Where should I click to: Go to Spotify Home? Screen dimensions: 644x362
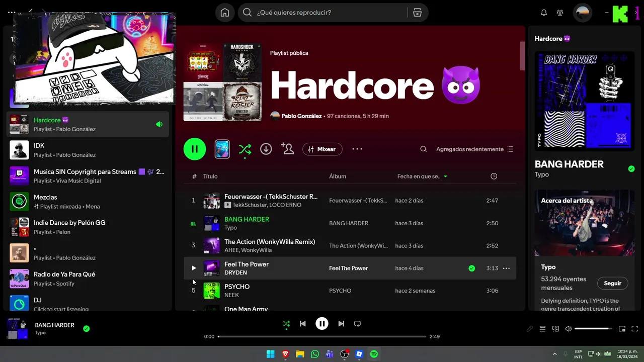pyautogui.click(x=225, y=13)
